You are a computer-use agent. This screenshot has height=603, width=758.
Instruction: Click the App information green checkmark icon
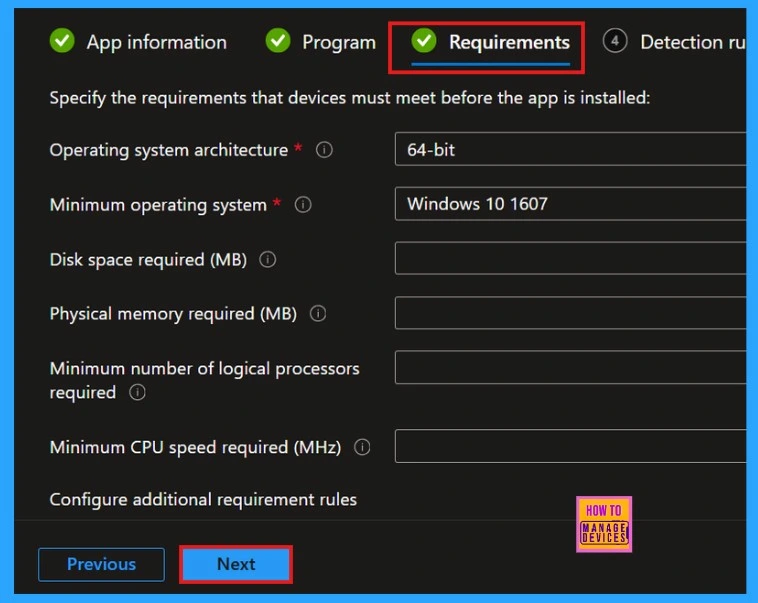coord(62,41)
